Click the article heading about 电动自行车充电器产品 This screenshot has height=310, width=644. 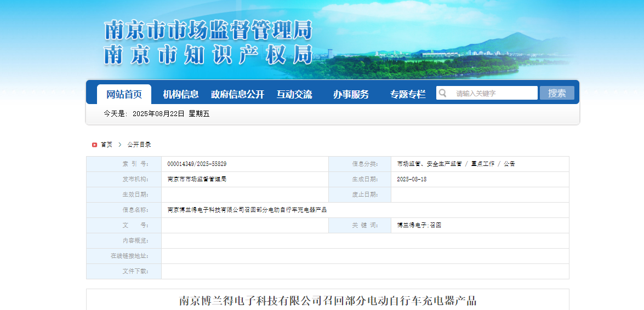coord(328,301)
